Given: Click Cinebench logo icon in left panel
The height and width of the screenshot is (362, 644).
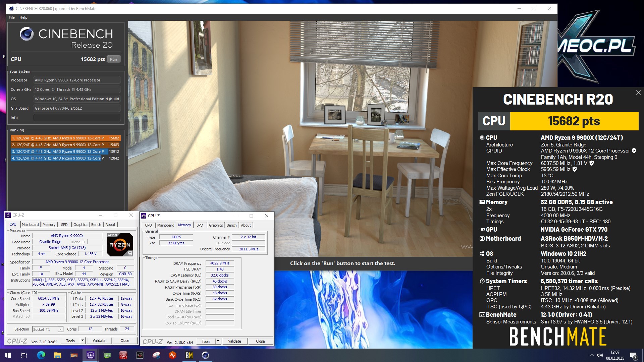Looking at the screenshot, I should 26,34.
